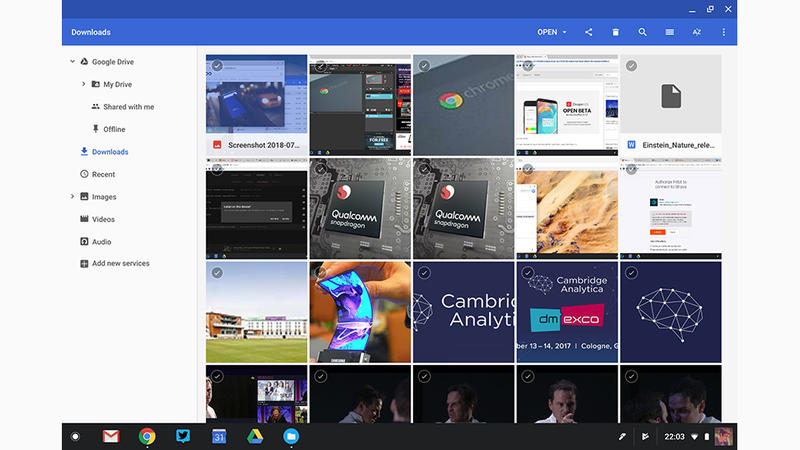The height and width of the screenshot is (450, 800).
Task: Launch Chrome from the shelf
Action: tap(147, 436)
